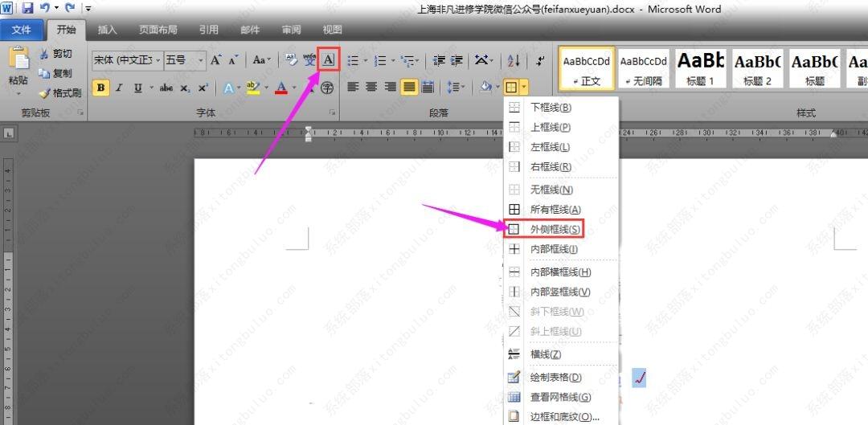The width and height of the screenshot is (868, 425).
Task: Switch to the 插入 (Insert) tab
Action: click(x=107, y=30)
